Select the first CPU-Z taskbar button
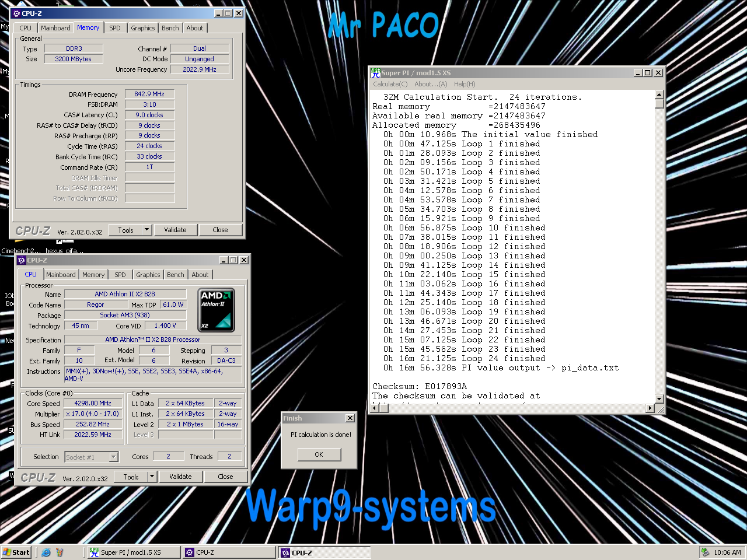 tap(229, 552)
